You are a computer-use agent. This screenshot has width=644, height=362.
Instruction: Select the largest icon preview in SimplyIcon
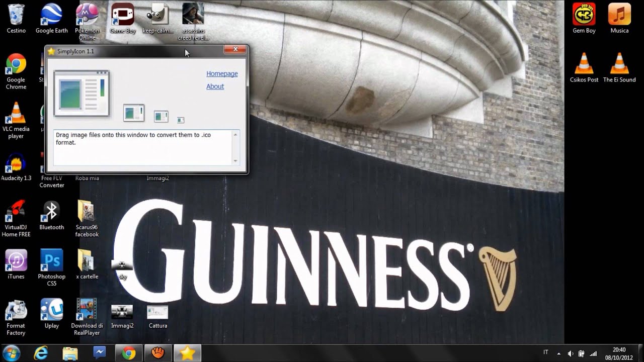(82, 94)
